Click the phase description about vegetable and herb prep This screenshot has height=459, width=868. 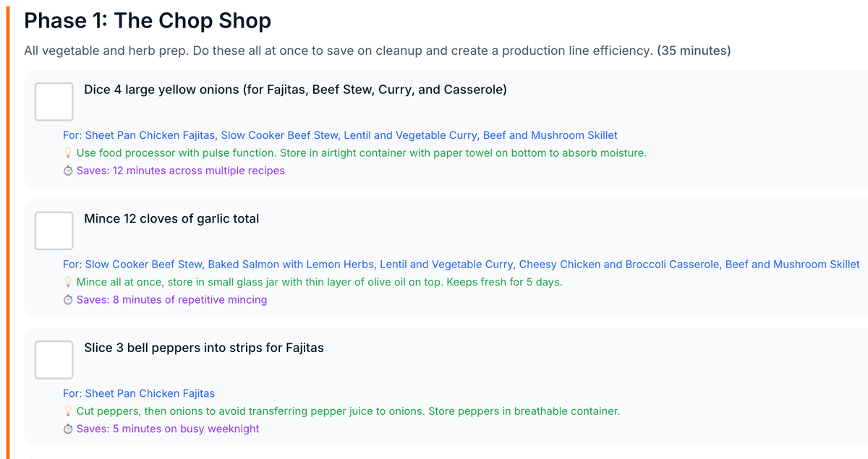point(339,51)
